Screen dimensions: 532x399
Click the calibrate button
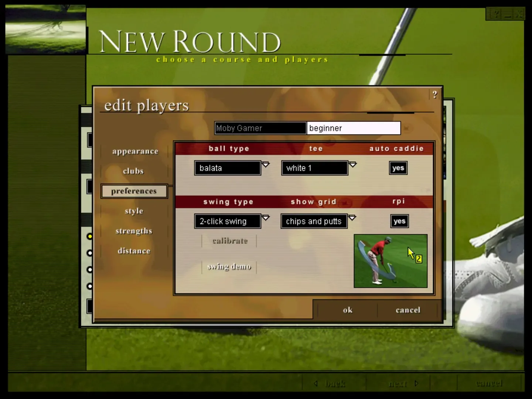click(x=230, y=241)
